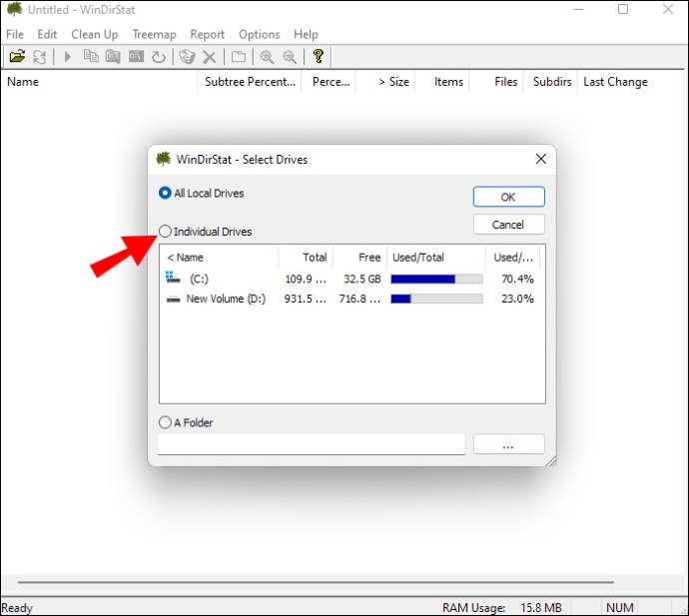689x616 pixels.
Task: Open the Edit menu
Action: (47, 34)
